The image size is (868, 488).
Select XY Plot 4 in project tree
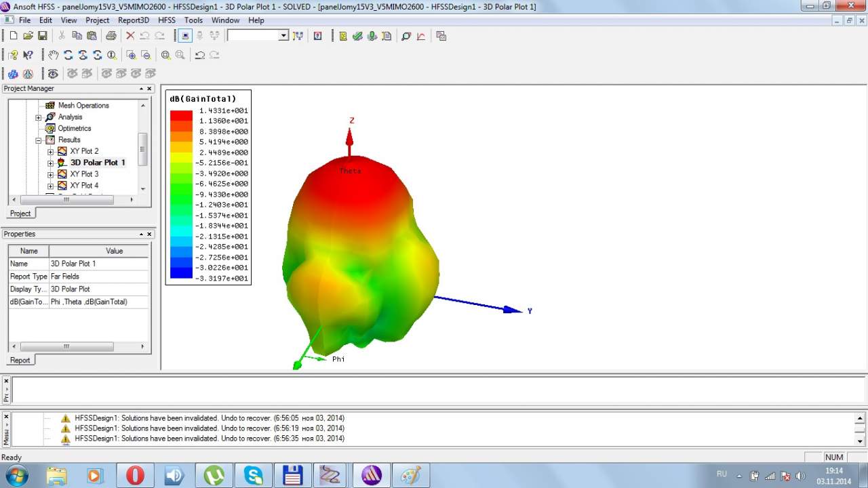(84, 186)
